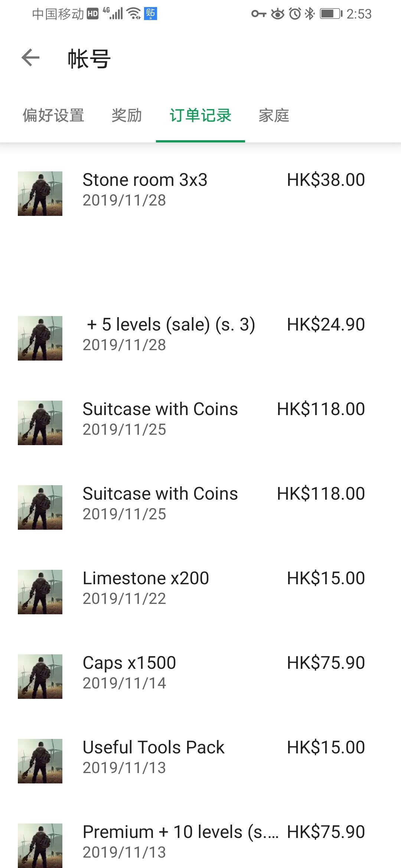Image resolution: width=401 pixels, height=868 pixels.
Task: Open the Premium + 10 levels order
Action: 200,841
